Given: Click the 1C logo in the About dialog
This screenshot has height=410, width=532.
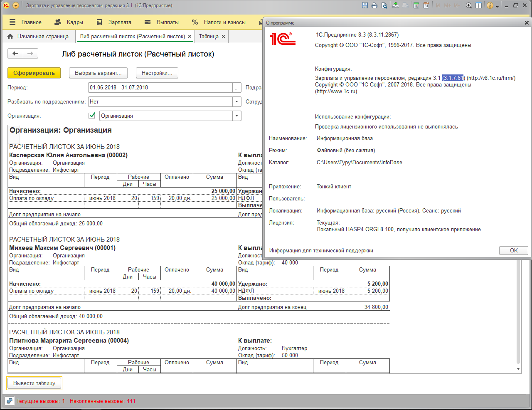Looking at the screenshot, I should click(x=282, y=39).
